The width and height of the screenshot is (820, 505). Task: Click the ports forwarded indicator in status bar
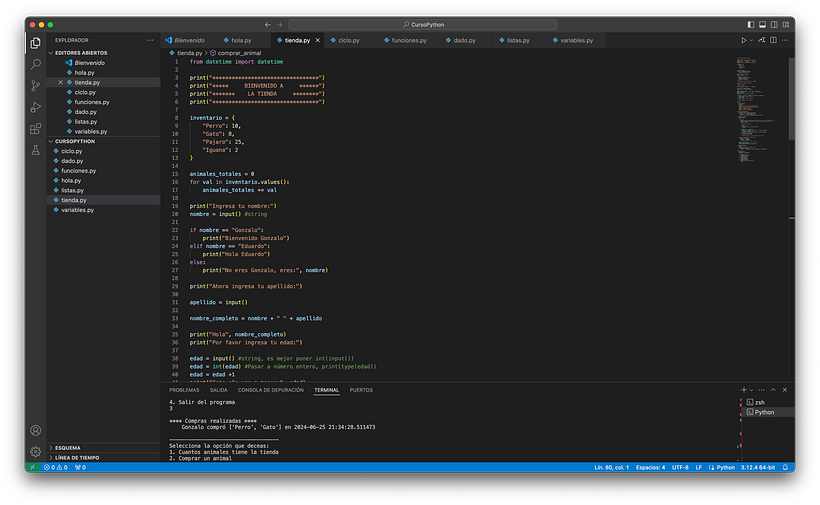tap(80, 467)
